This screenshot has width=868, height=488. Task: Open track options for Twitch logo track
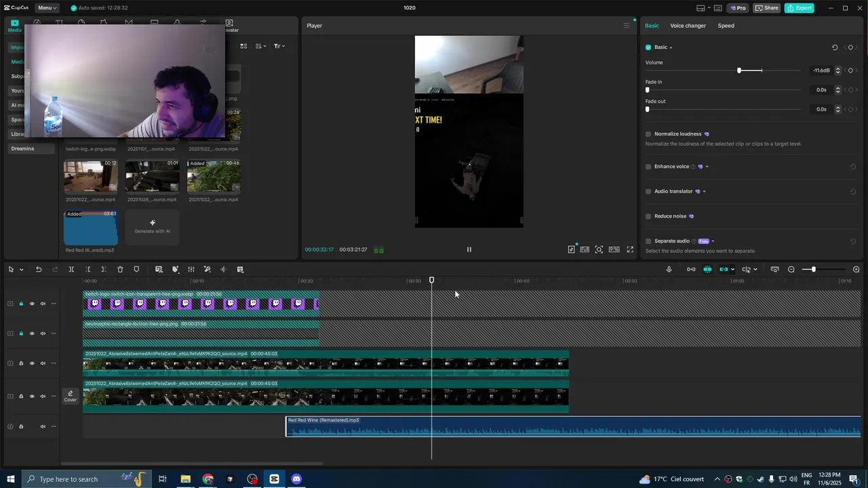point(54,304)
